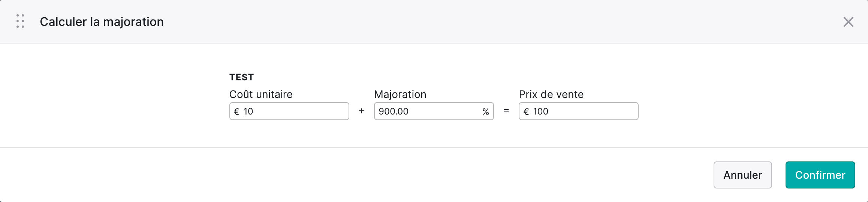Viewport: 868px width, 202px height.
Task: Click the plus sign between the fields
Action: click(361, 111)
